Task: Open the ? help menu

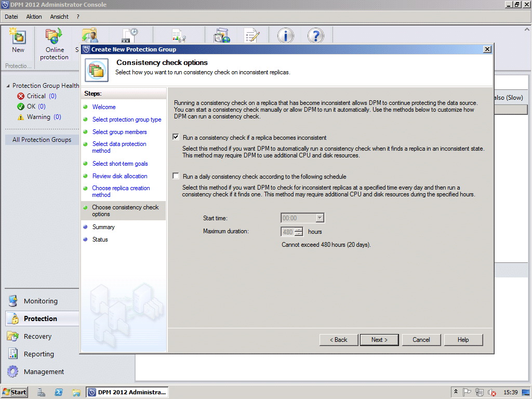Action: coord(78,17)
